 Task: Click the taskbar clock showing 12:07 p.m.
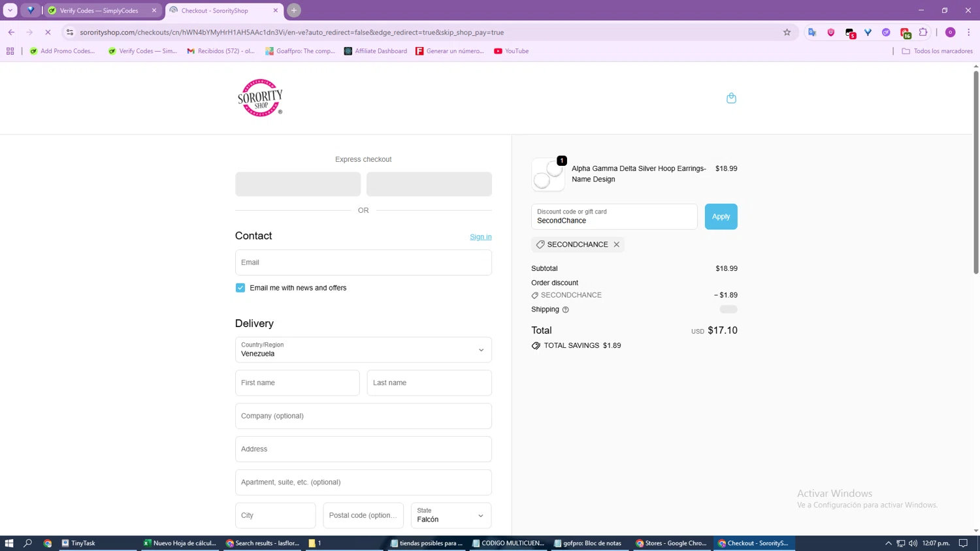click(936, 543)
